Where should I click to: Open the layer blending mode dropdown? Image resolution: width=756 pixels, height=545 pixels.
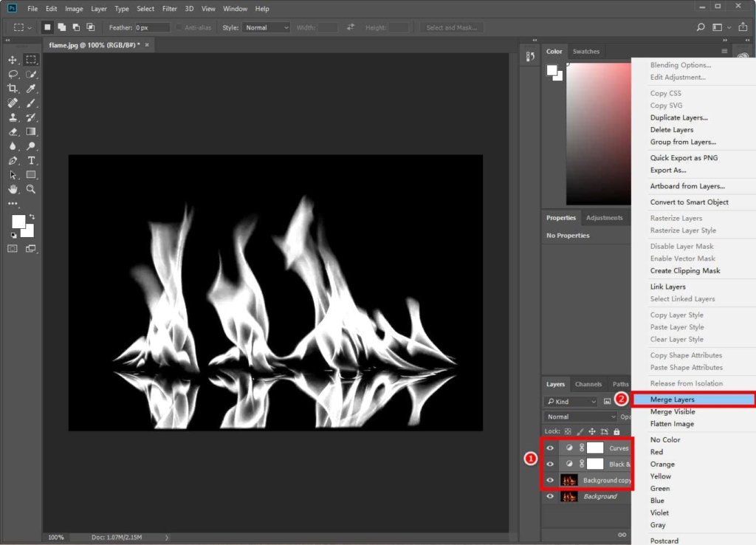pyautogui.click(x=580, y=417)
